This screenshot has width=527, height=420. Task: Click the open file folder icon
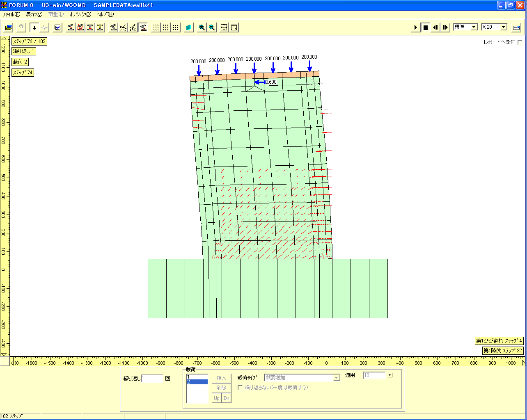8,27
